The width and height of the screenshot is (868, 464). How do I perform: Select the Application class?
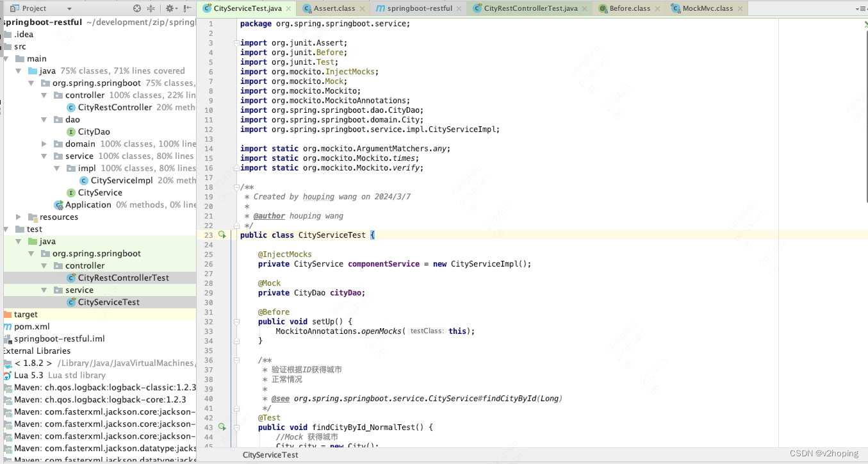(88, 205)
